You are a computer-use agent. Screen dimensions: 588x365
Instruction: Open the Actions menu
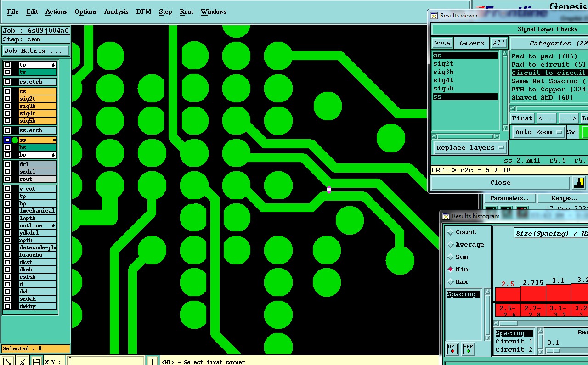(x=56, y=11)
